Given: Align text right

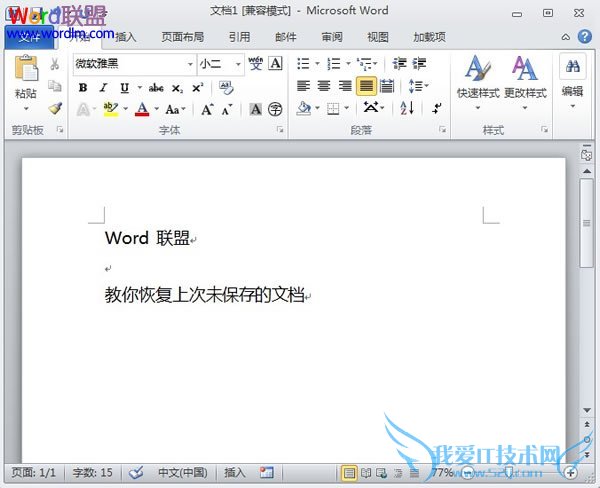Looking at the screenshot, I should (x=345, y=86).
